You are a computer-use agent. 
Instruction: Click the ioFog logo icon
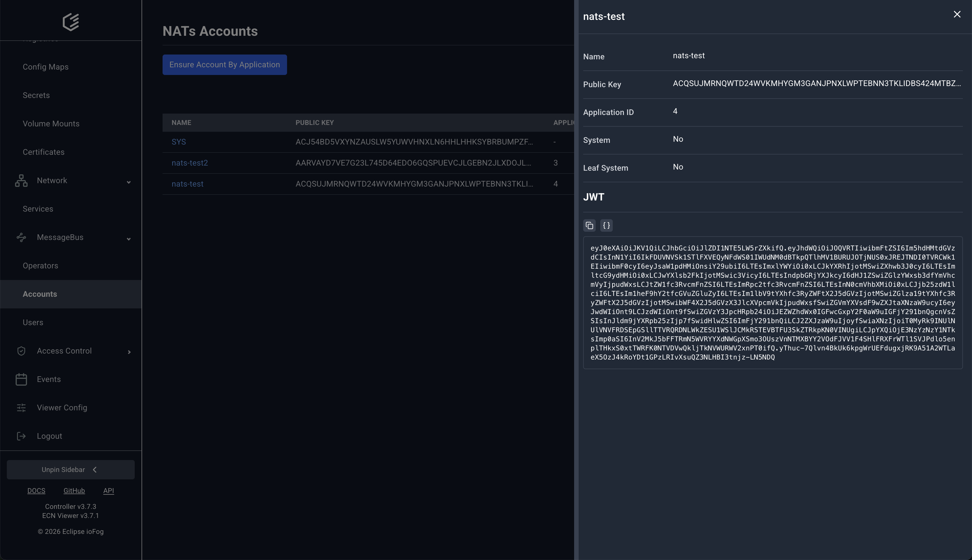[71, 22]
